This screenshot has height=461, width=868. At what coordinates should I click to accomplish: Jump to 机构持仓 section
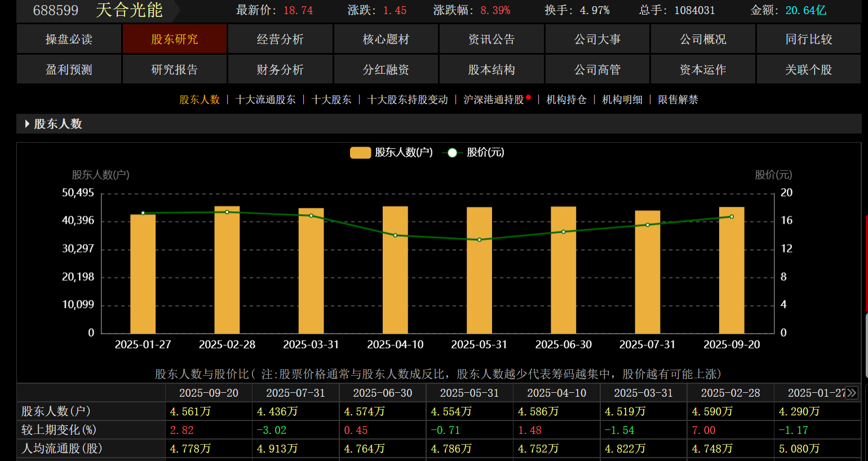(566, 100)
